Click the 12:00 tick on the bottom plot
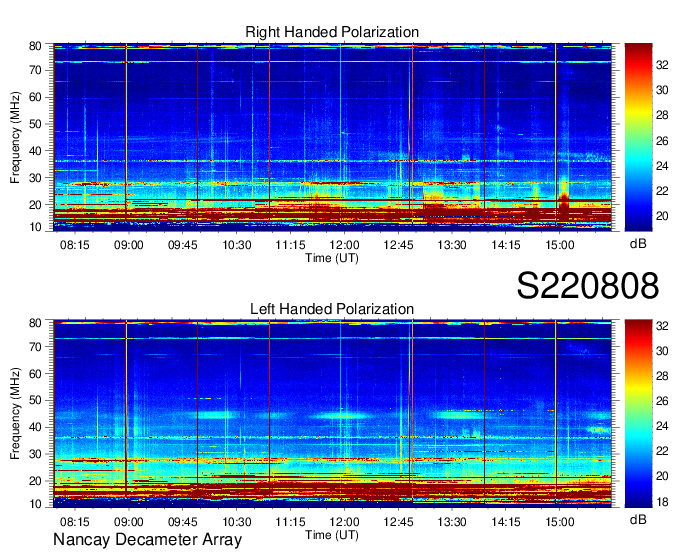The width and height of the screenshot is (680, 552). [x=344, y=522]
